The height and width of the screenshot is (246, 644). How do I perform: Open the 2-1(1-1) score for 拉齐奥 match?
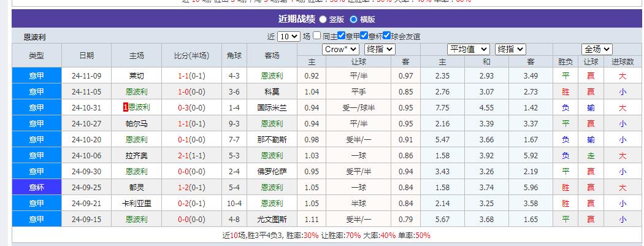[x=191, y=155]
